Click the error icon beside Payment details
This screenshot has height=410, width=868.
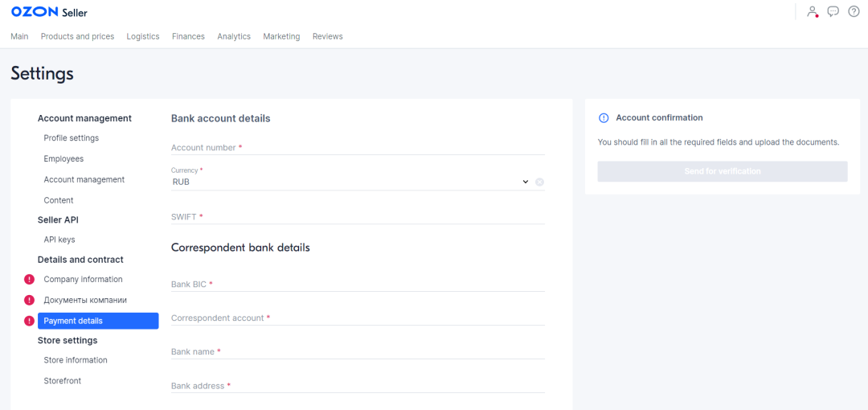30,321
